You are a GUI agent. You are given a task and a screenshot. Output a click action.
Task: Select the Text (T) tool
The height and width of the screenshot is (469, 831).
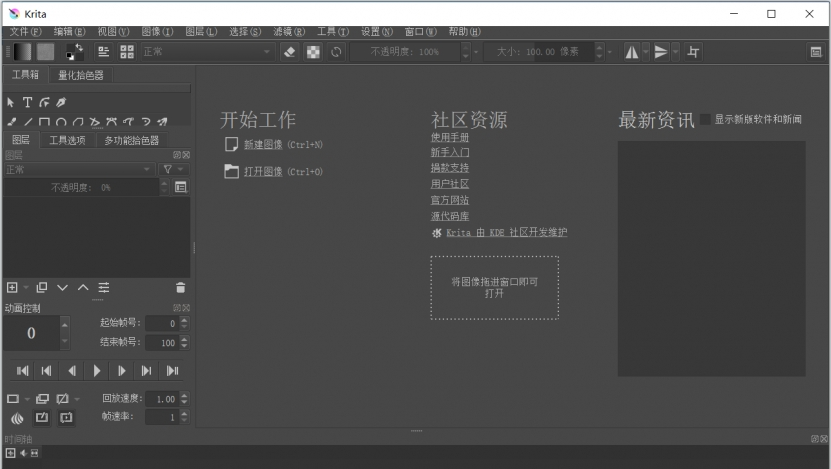[x=28, y=102]
